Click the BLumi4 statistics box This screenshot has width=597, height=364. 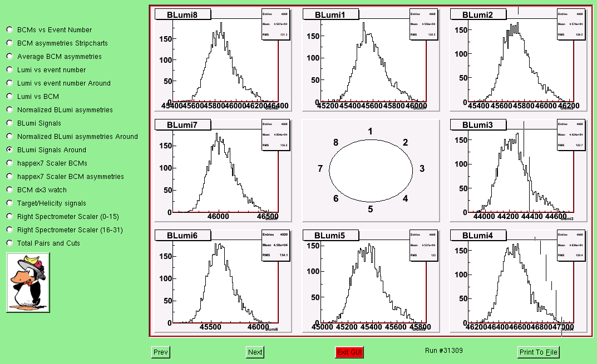[x=571, y=245]
